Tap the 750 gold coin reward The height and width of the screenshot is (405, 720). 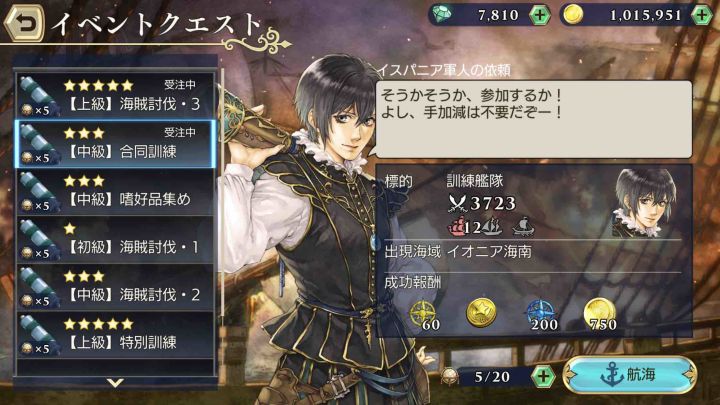coord(600,315)
